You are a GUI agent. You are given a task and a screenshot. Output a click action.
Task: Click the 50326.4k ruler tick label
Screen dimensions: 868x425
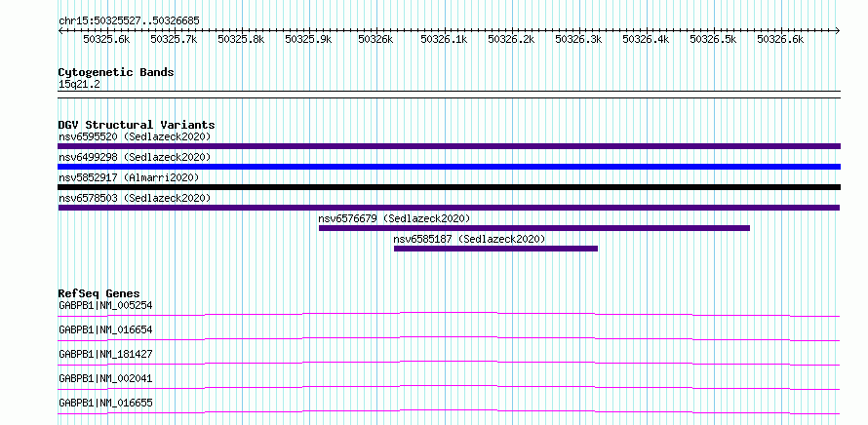646,40
